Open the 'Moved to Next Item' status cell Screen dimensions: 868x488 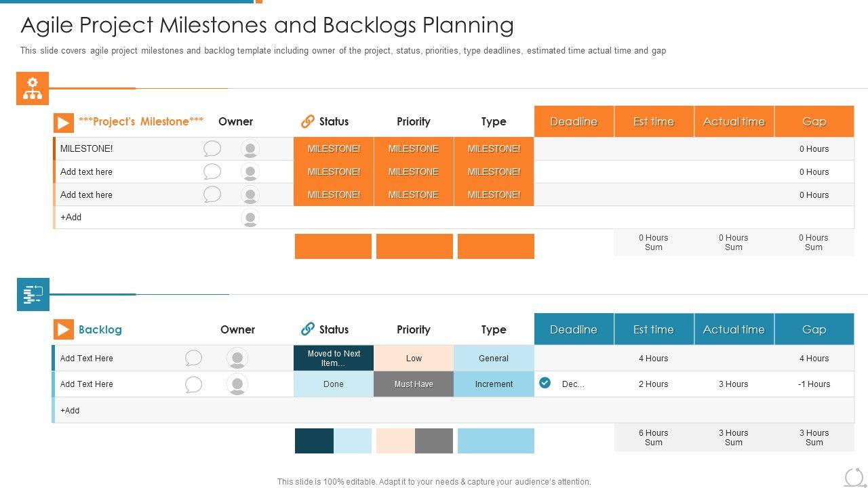(x=334, y=359)
